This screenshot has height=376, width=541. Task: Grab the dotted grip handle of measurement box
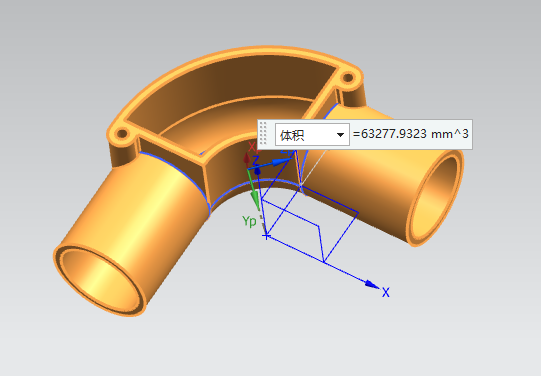coord(264,134)
